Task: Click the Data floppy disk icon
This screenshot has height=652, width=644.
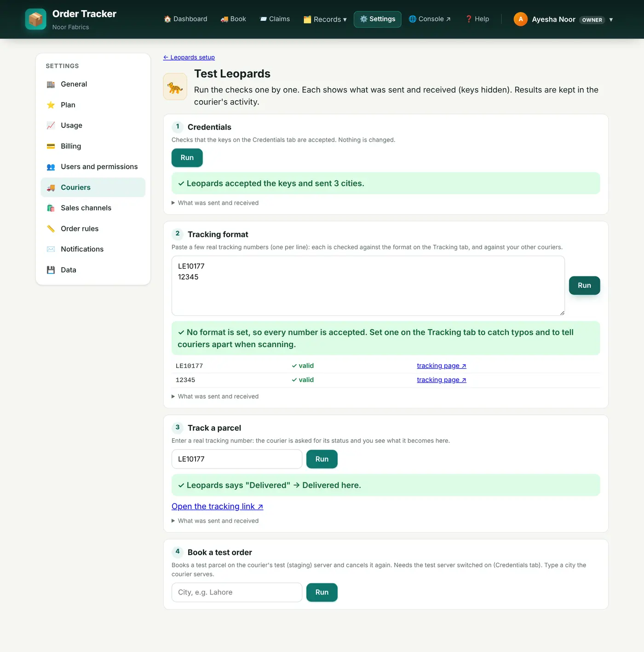Action: click(51, 270)
